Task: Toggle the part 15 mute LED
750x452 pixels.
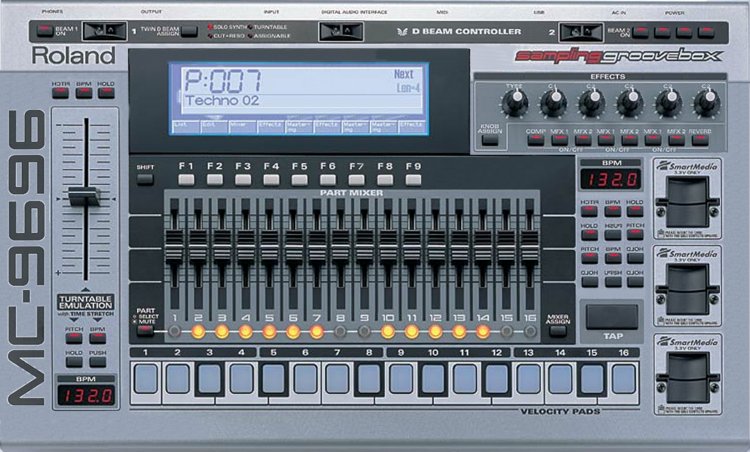Action: [506, 331]
